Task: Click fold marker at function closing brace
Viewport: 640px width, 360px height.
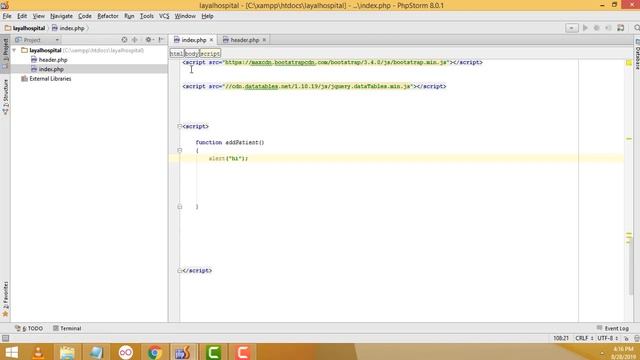Action: 180,207
